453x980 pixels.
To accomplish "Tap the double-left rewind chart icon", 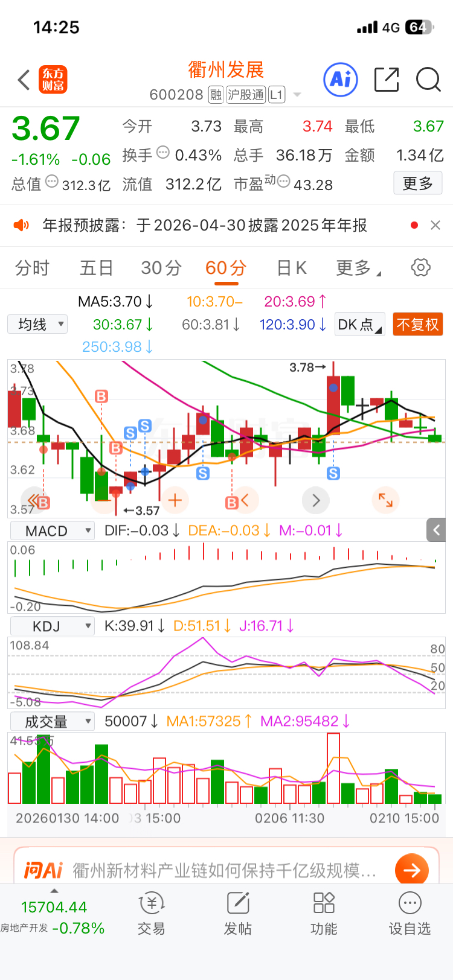I will [34, 500].
